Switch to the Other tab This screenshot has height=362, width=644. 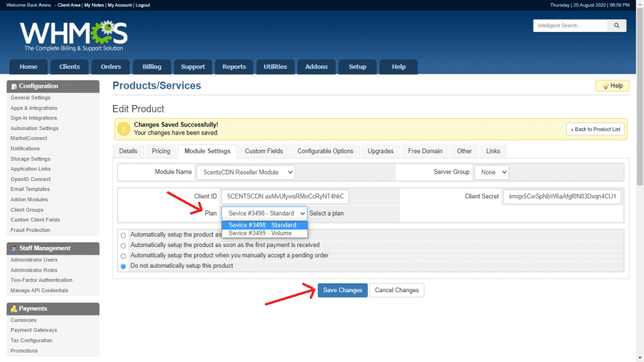coord(465,151)
